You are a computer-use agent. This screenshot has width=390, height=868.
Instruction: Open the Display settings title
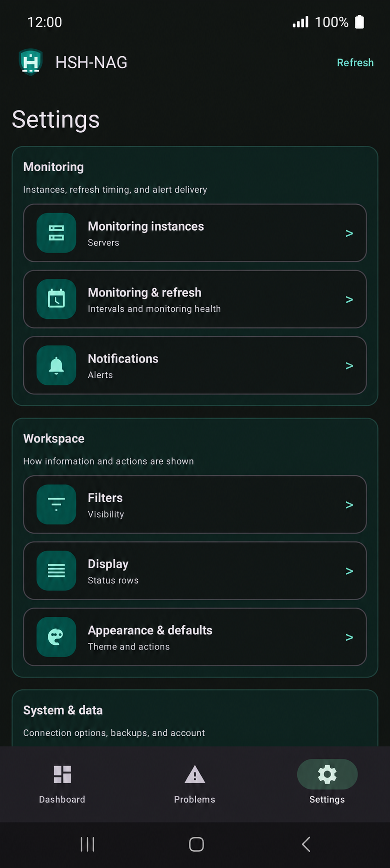pyautogui.click(x=108, y=564)
